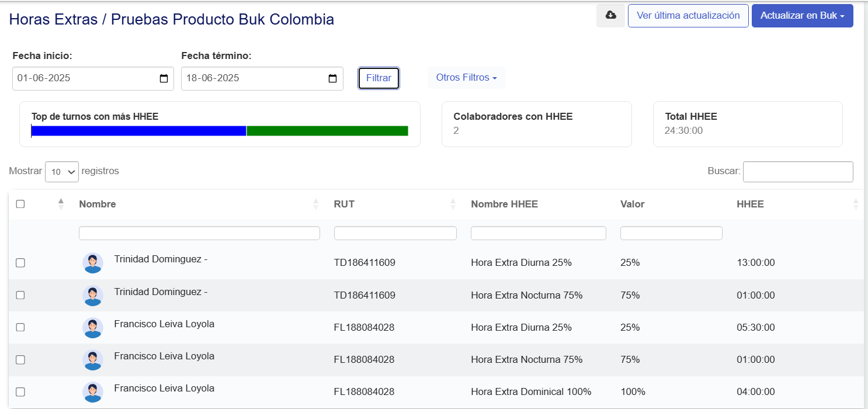Toggle the select-all checkbox in the table header
The height and width of the screenshot is (409, 868).
(20, 204)
